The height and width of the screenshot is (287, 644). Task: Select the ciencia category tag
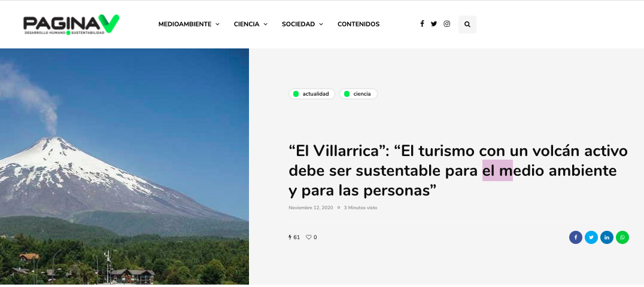[x=358, y=94]
